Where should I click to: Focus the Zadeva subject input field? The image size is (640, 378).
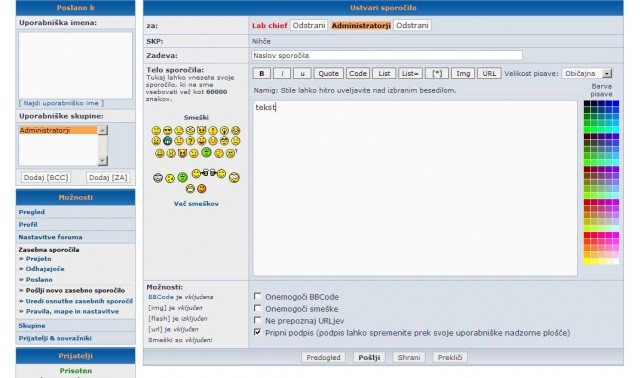[387, 55]
